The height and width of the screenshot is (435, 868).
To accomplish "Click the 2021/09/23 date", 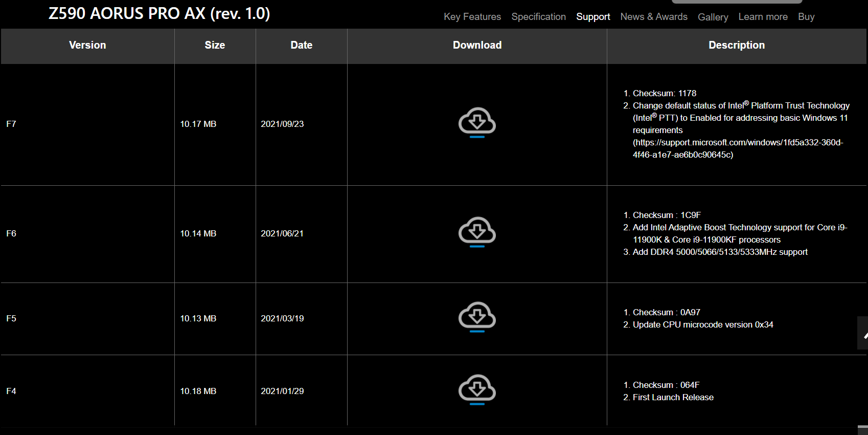I will point(282,124).
